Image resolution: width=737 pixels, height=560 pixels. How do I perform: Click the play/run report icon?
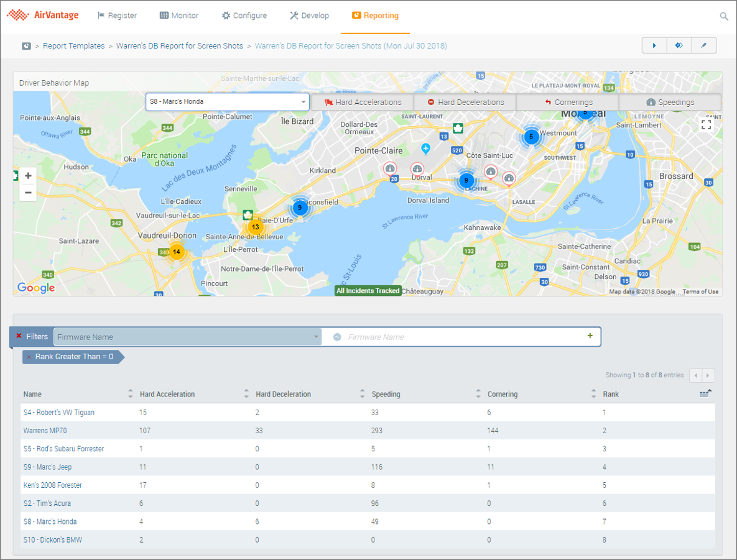(x=654, y=45)
